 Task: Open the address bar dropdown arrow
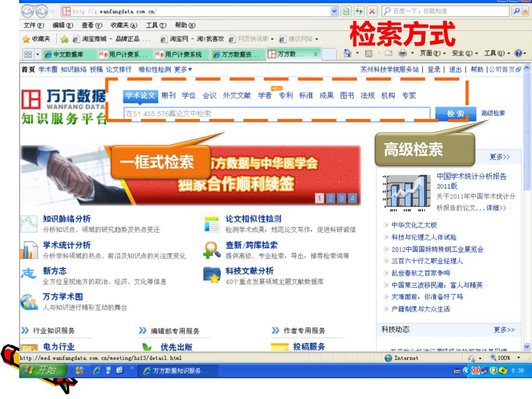(x=334, y=11)
